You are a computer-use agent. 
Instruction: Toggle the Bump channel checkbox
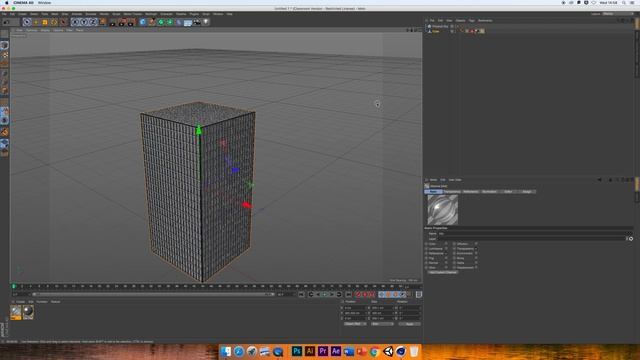(476, 258)
